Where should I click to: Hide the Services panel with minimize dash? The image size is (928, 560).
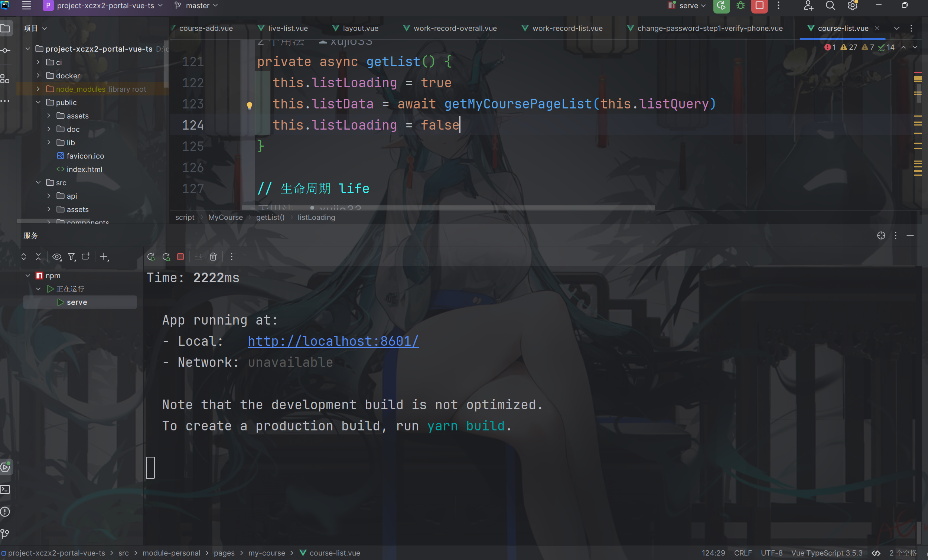[x=910, y=235]
